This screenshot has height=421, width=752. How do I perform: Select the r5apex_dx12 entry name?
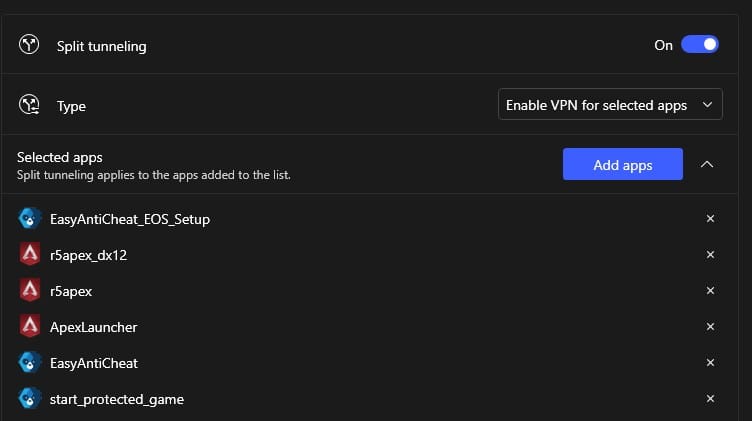[x=88, y=255]
